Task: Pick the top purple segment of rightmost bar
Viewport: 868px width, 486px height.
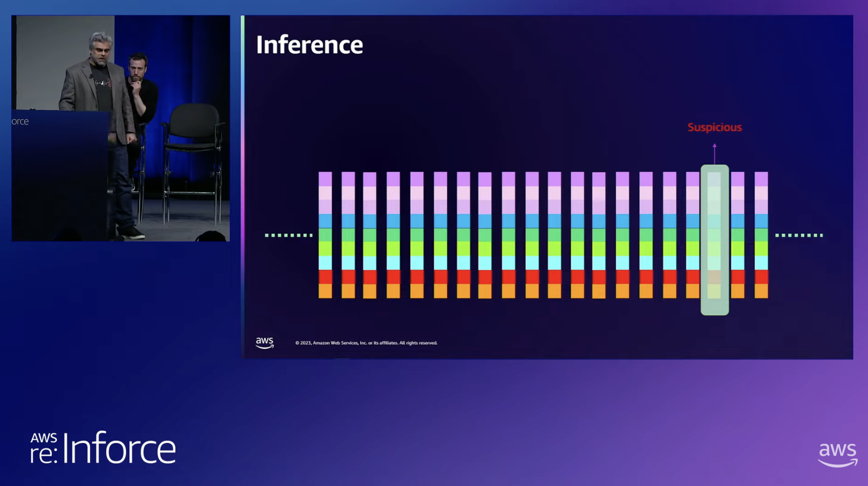Action: pos(761,178)
